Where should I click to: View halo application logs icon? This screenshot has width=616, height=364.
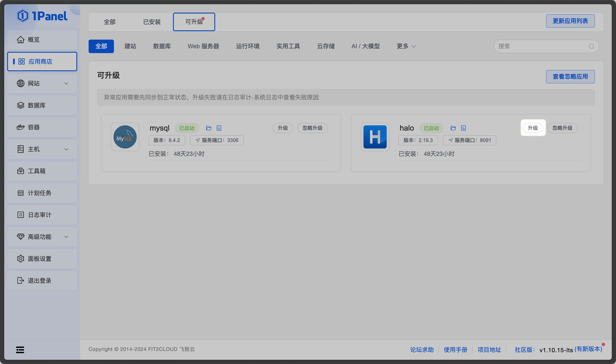coord(463,128)
